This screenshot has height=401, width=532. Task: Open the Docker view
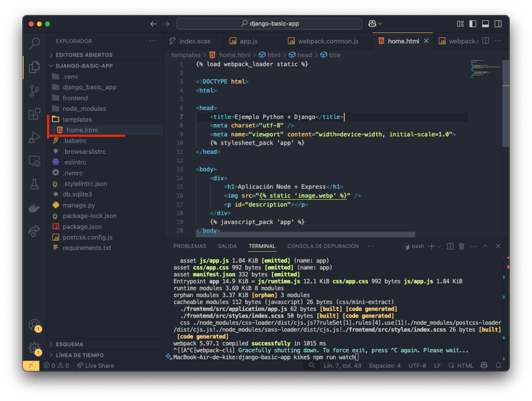(34, 208)
